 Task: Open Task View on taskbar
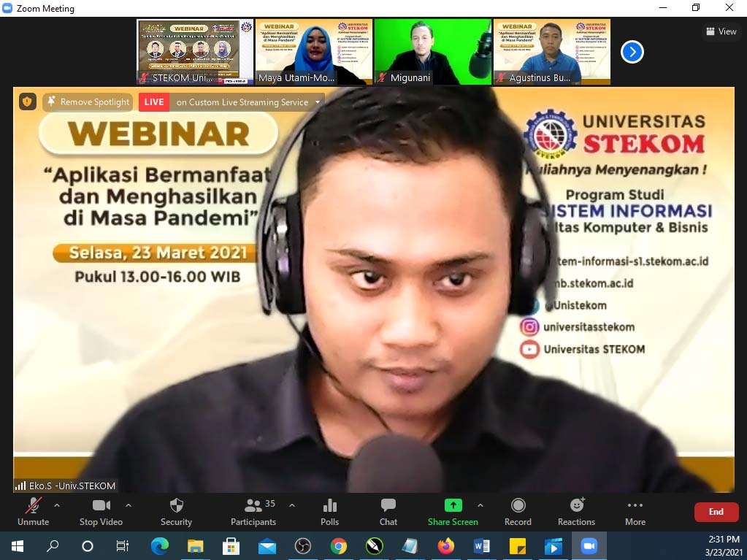[123, 545]
